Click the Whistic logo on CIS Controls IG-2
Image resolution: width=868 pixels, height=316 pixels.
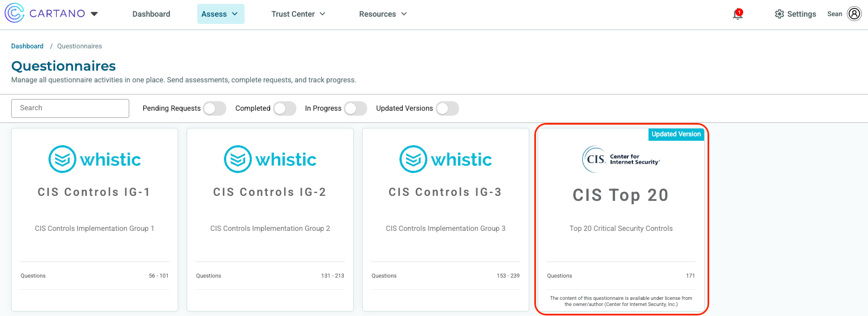point(270,160)
